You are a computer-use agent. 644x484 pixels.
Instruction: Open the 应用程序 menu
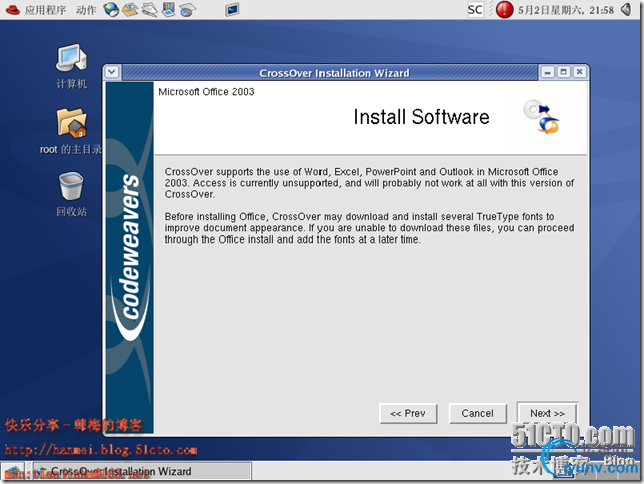pyautogui.click(x=45, y=10)
